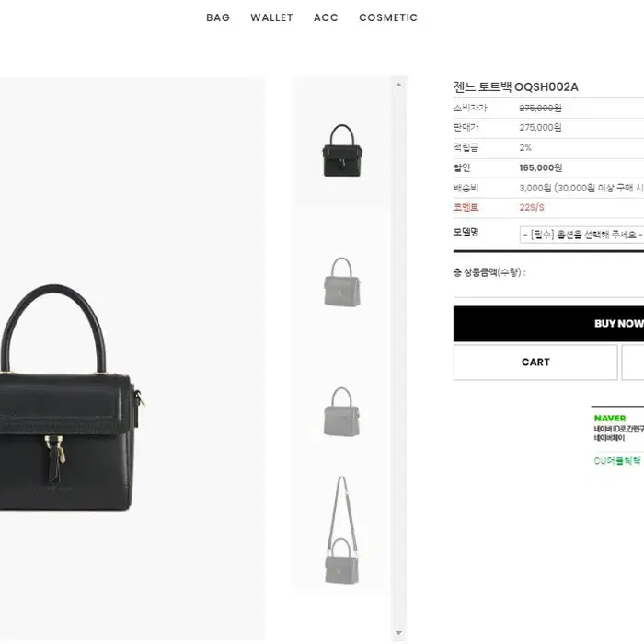This screenshot has width=644, height=644.
Task: View the third gray bag thumbnail
Action: [x=341, y=411]
